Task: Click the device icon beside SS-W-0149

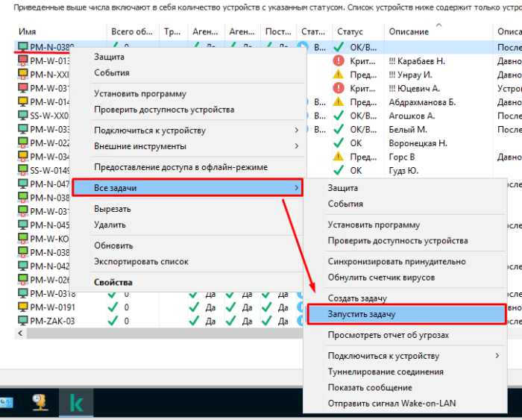Action: point(22,170)
